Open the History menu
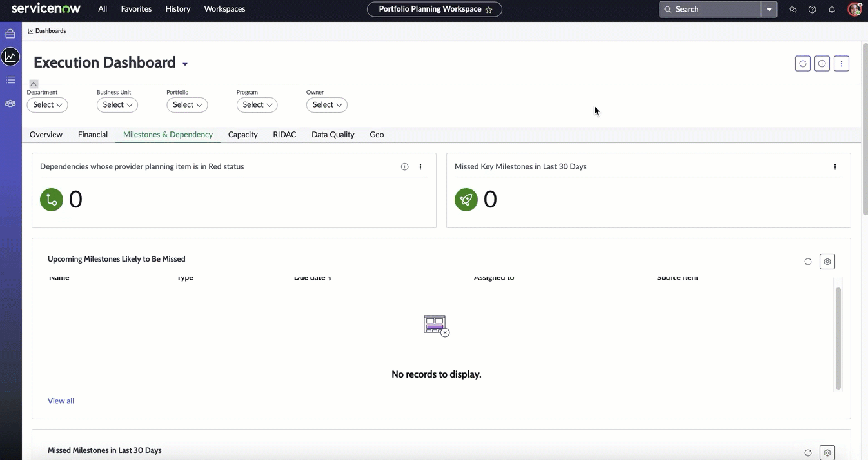 pyautogui.click(x=178, y=9)
